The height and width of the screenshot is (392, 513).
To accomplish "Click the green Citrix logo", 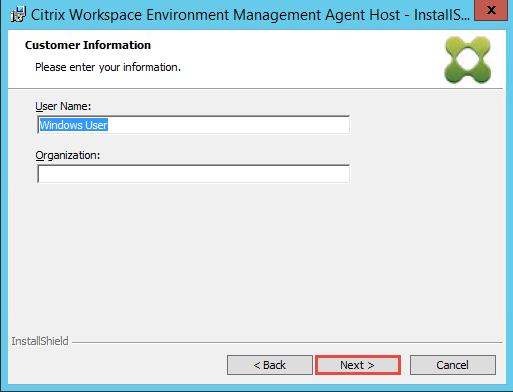I will point(468,60).
